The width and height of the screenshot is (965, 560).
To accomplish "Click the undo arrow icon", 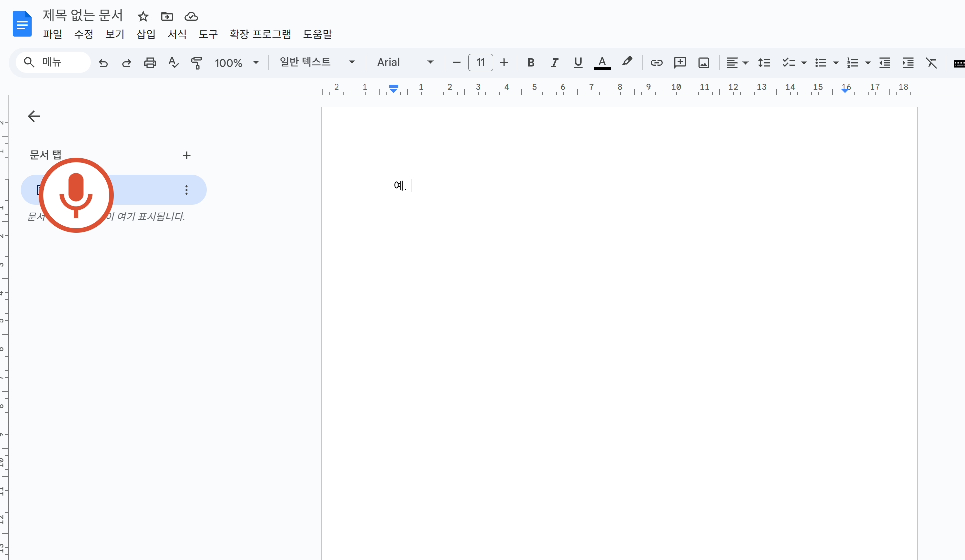I will click(103, 63).
